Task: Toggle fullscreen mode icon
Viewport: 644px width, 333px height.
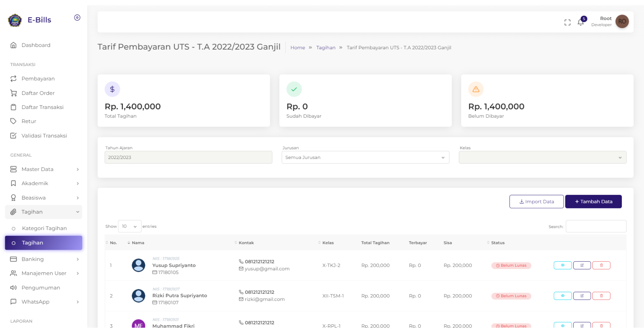Action: point(567,23)
